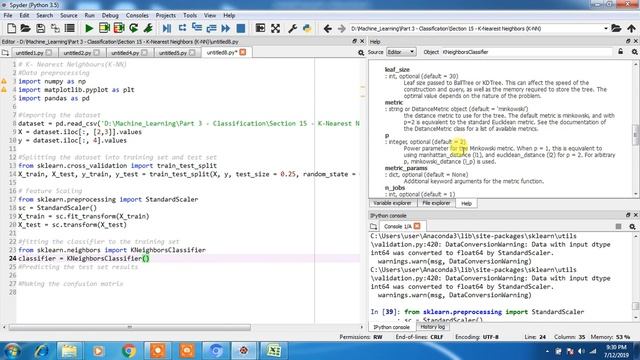Open Chrome from the taskbar
This screenshot has height=360, width=640.
tap(129, 351)
